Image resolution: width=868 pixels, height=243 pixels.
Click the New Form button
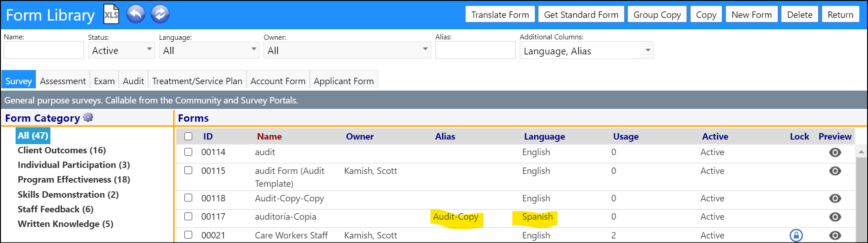(x=752, y=15)
